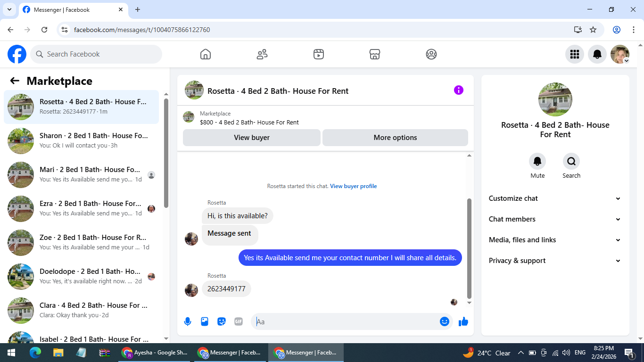Click the 2623449177 message bubble

click(x=226, y=289)
